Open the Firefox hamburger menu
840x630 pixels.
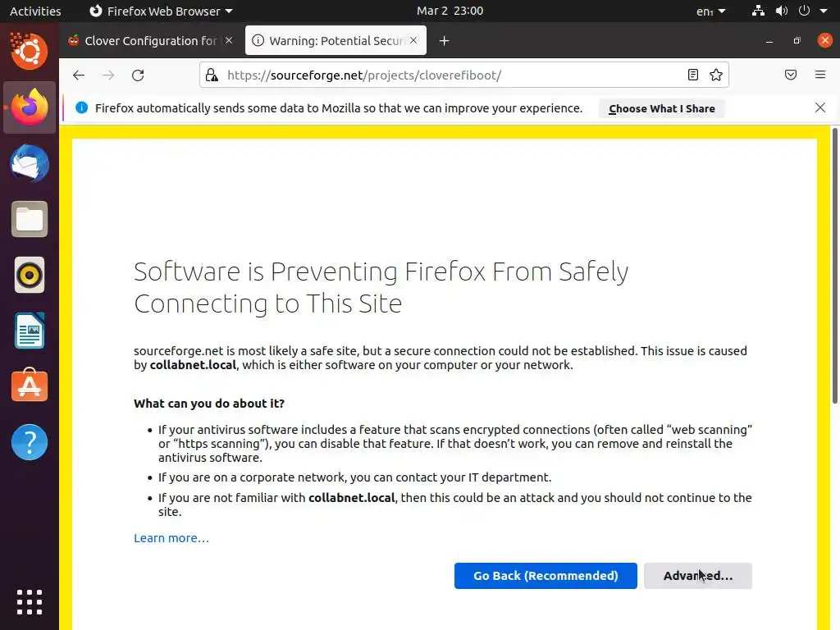[x=820, y=75]
